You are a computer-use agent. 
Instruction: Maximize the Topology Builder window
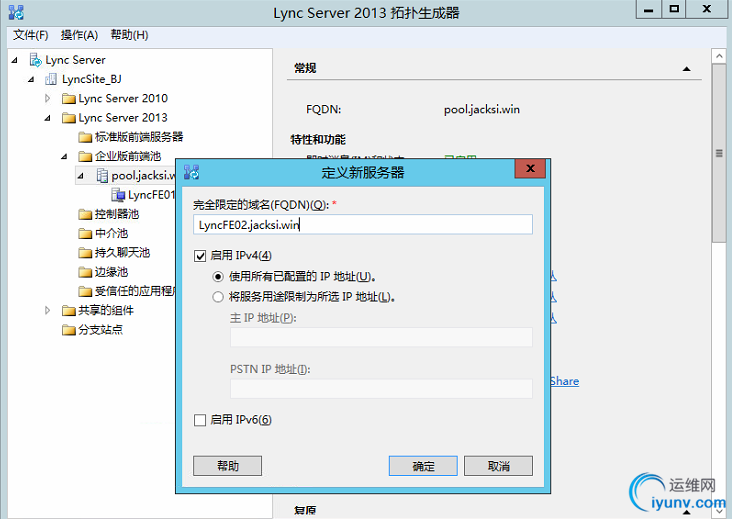674,9
